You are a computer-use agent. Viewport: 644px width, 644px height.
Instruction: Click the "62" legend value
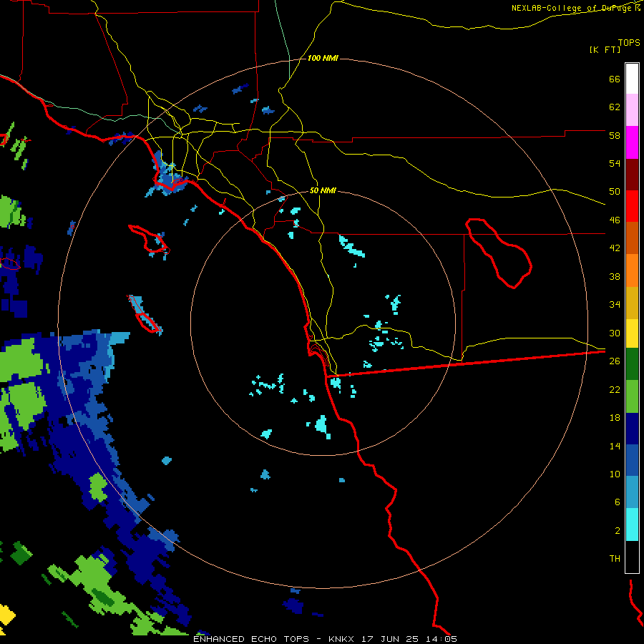(615, 107)
